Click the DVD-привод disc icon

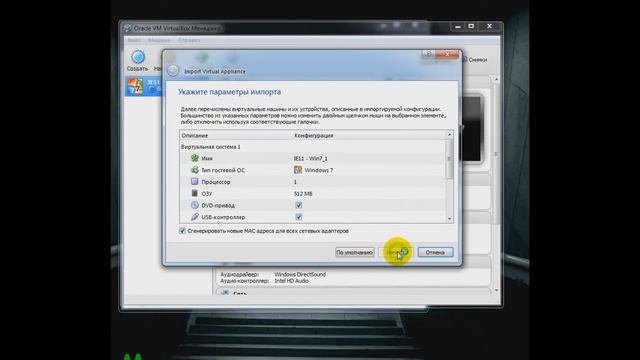[195, 205]
